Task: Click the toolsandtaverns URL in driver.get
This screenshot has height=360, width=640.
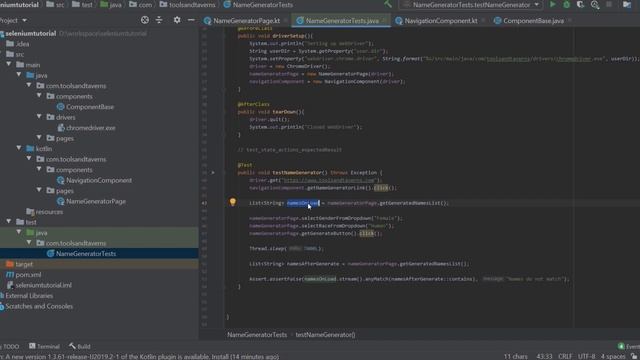Action: click(x=328, y=180)
